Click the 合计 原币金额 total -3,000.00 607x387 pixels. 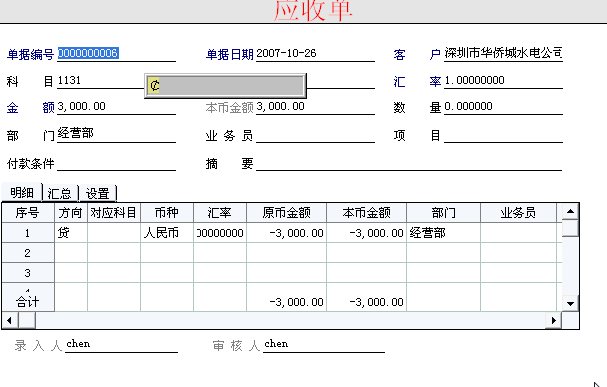coord(286,302)
